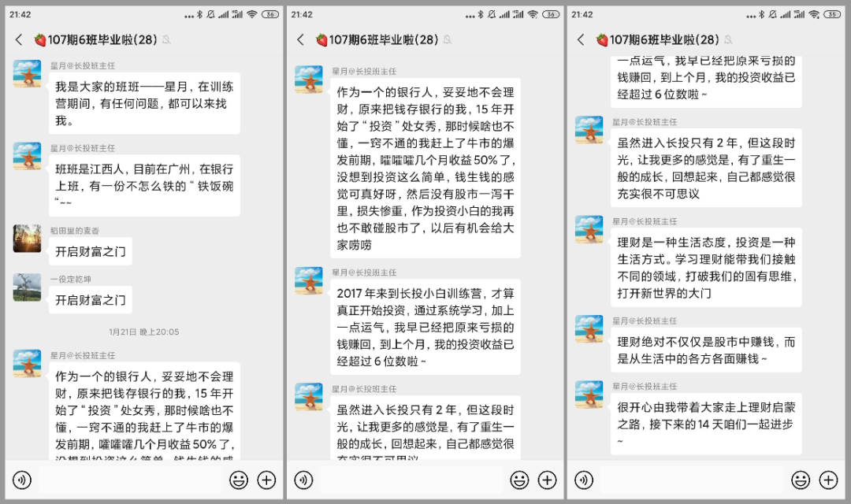Tap the message starting with 班班是江西人
This screenshot has width=851, height=504.
(144, 185)
